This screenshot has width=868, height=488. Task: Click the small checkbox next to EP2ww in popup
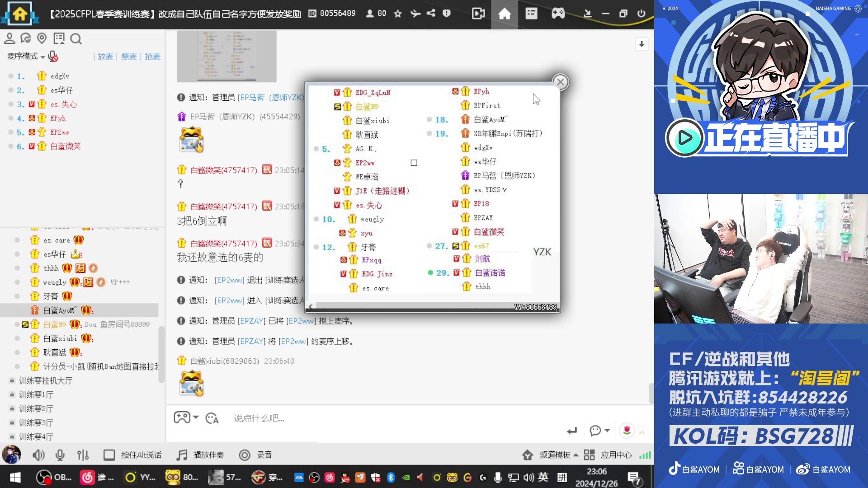tap(414, 163)
